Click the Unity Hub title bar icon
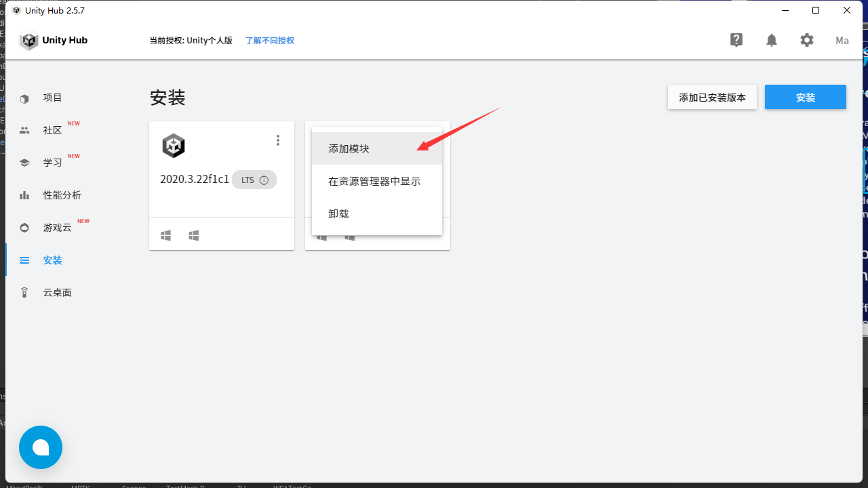 16,10
